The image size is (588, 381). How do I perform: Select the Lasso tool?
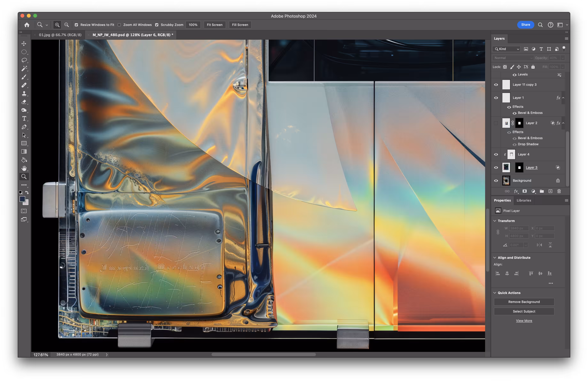[x=24, y=60]
